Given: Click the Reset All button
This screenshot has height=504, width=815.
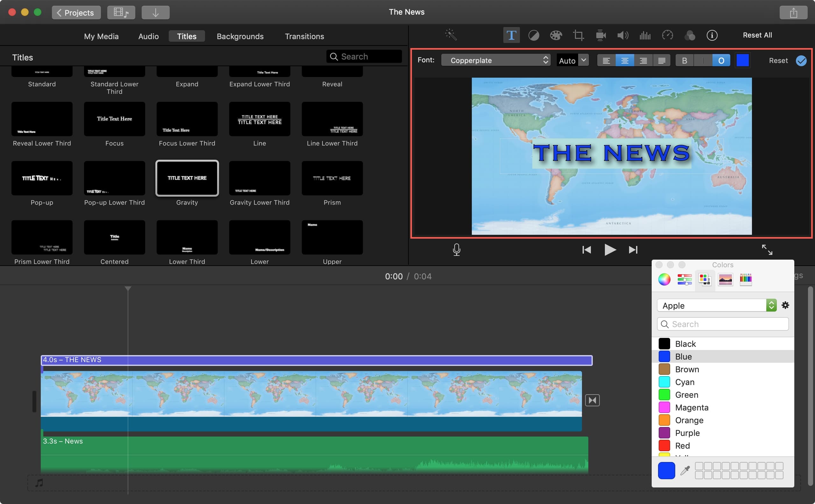Looking at the screenshot, I should tap(757, 35).
